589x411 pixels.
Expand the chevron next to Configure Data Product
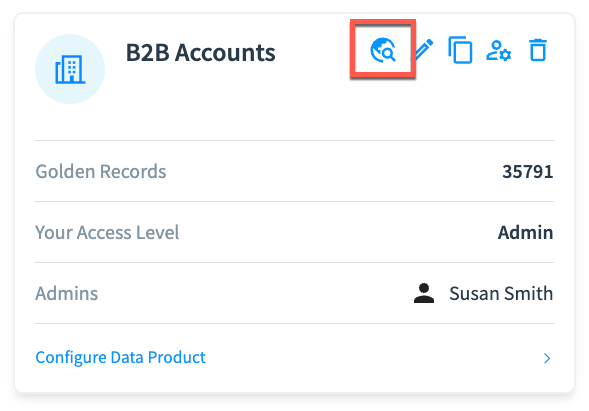click(x=547, y=358)
